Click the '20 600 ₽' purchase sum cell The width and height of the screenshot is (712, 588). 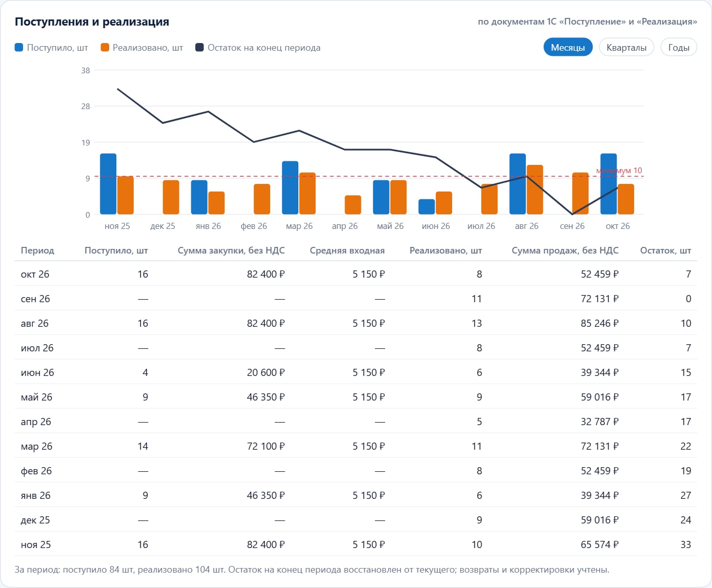click(x=266, y=372)
